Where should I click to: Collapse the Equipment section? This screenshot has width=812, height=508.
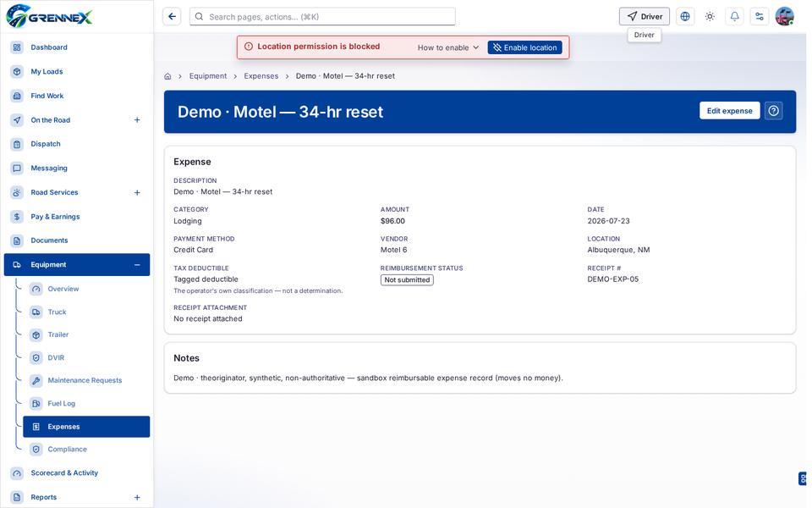pyautogui.click(x=137, y=265)
